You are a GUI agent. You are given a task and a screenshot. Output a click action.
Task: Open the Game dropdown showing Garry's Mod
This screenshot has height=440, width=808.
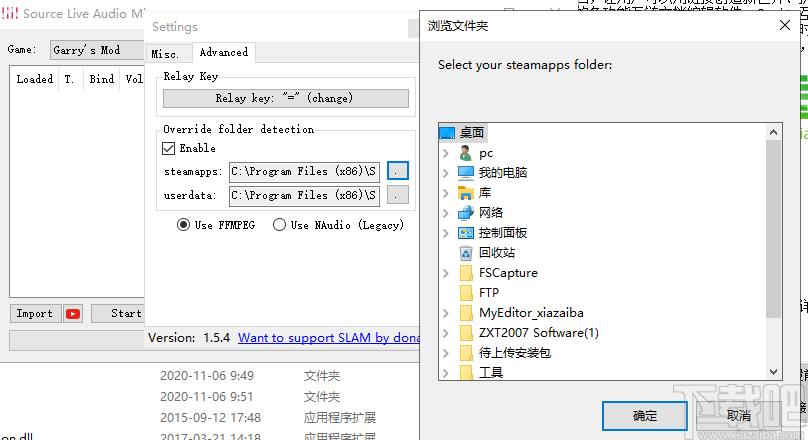[x=97, y=50]
